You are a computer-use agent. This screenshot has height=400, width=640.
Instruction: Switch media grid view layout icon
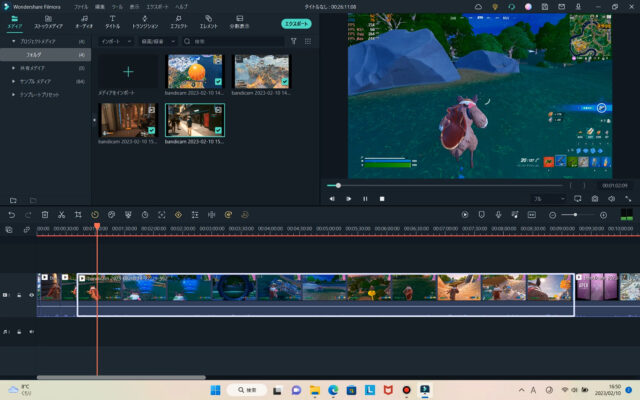(308, 41)
